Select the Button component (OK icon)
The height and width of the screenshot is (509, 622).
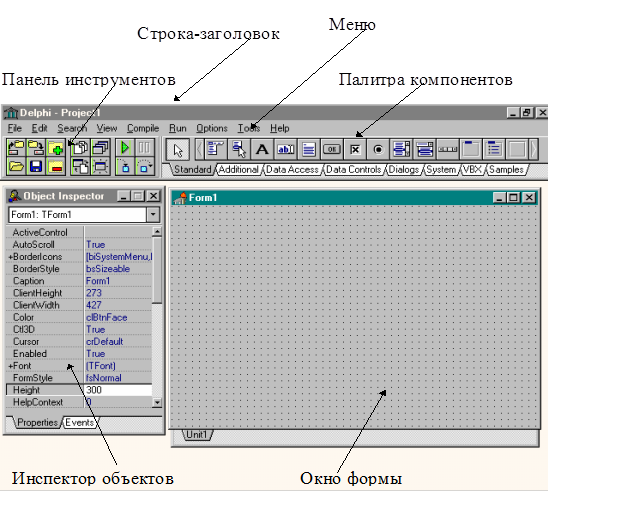(332, 150)
